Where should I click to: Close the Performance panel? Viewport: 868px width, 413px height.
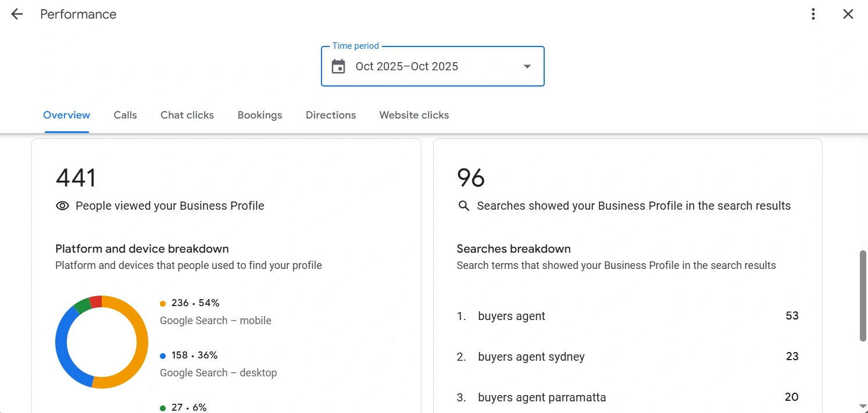point(848,15)
